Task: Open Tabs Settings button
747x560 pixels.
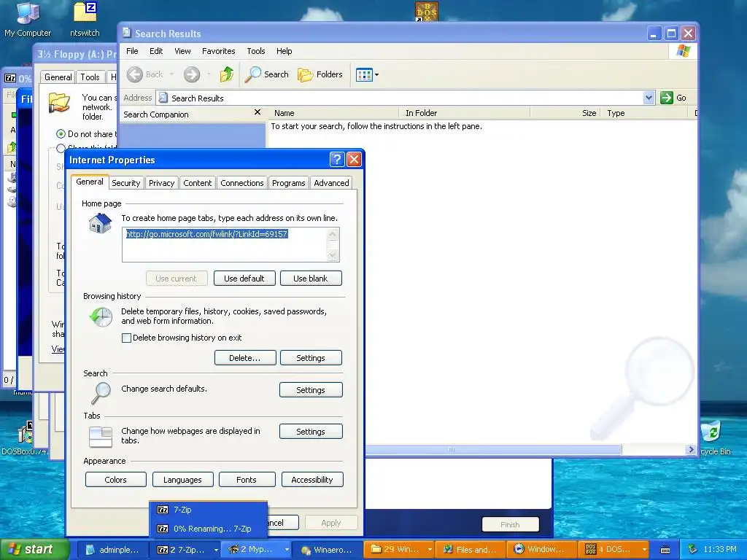Action: click(x=311, y=432)
